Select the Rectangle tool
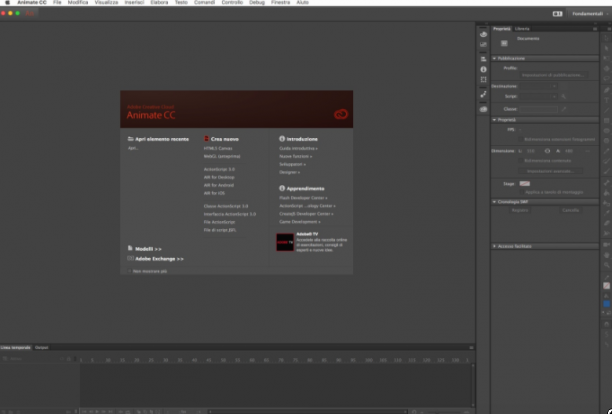 pyautogui.click(x=606, y=121)
